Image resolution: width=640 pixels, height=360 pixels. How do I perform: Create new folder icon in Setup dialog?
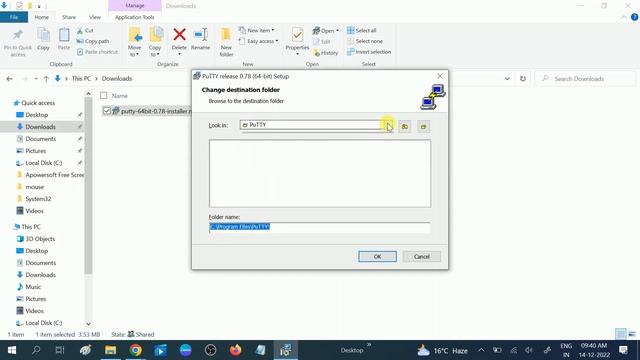point(423,127)
